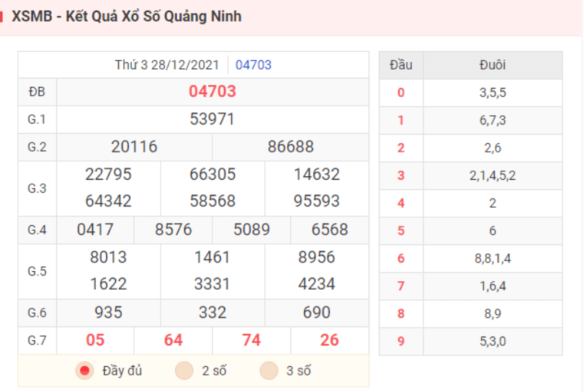Click the G.4 number 8576
The image size is (584, 392).
tap(174, 230)
